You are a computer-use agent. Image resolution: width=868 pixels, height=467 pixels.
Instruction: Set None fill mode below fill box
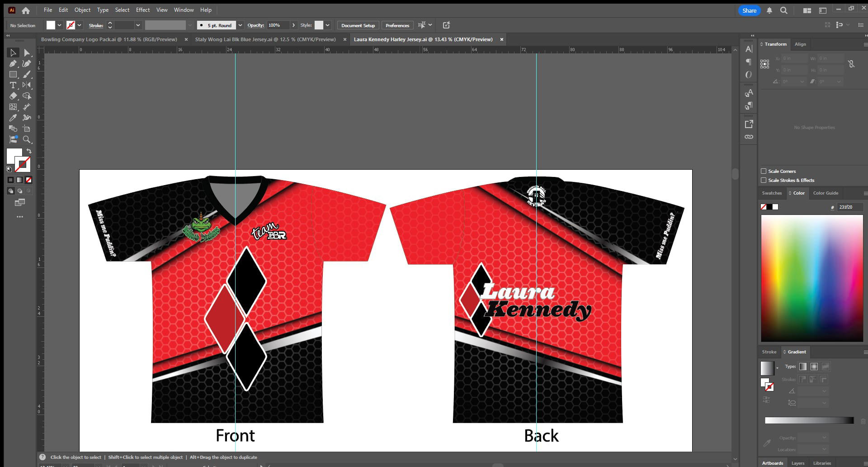coord(28,180)
